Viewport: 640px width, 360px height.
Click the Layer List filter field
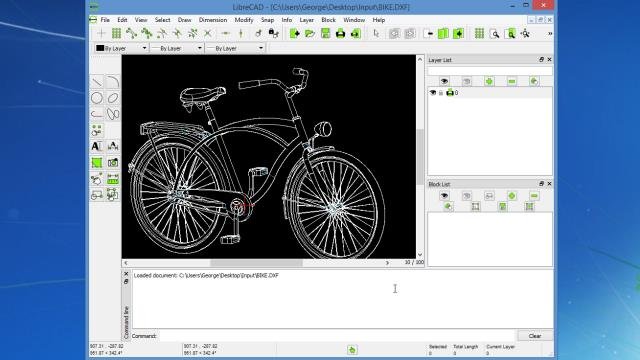[x=490, y=71]
